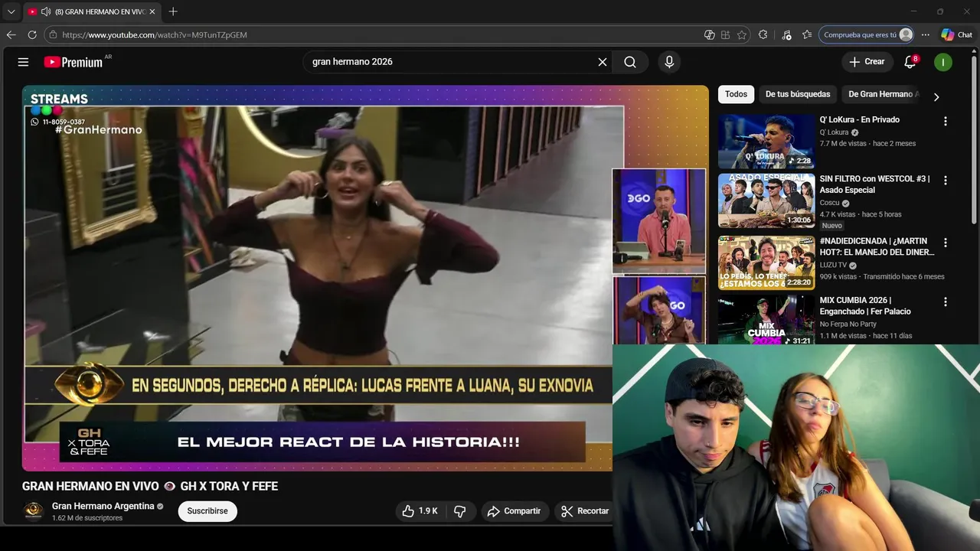Click the Coscu channel name
This screenshot has width=980, height=551.
coord(829,203)
